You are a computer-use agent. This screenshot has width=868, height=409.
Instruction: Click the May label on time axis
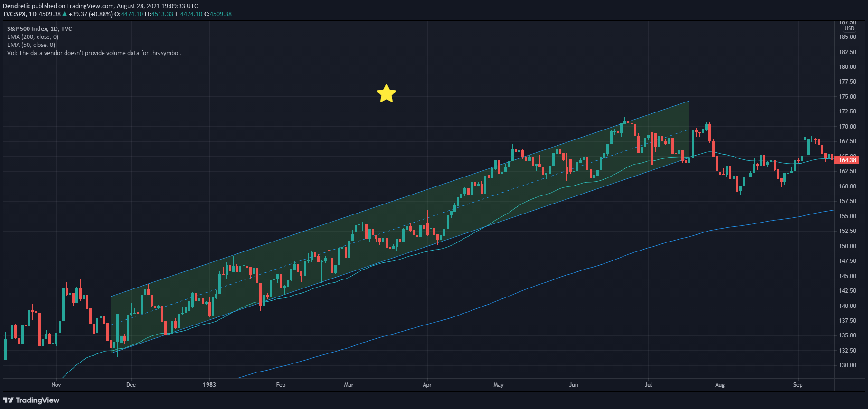499,385
